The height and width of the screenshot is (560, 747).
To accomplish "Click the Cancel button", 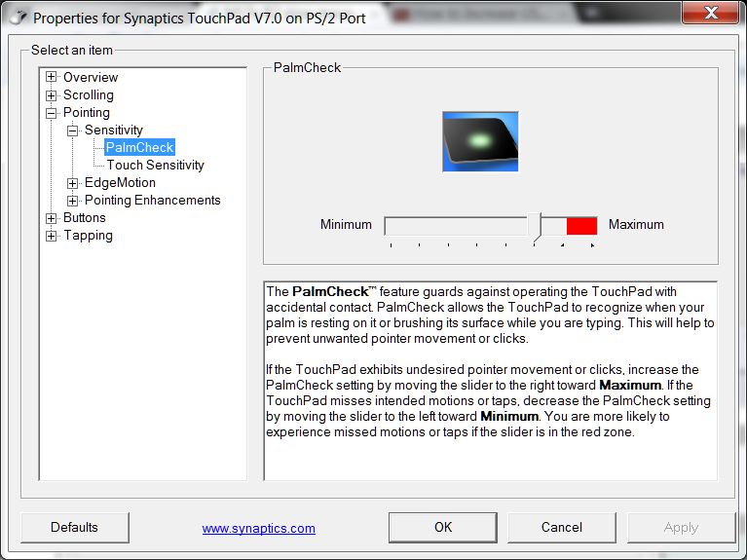I will point(562,528).
